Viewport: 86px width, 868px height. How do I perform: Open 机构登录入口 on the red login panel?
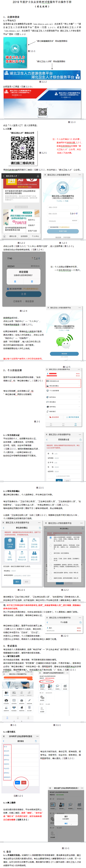point(17,95)
